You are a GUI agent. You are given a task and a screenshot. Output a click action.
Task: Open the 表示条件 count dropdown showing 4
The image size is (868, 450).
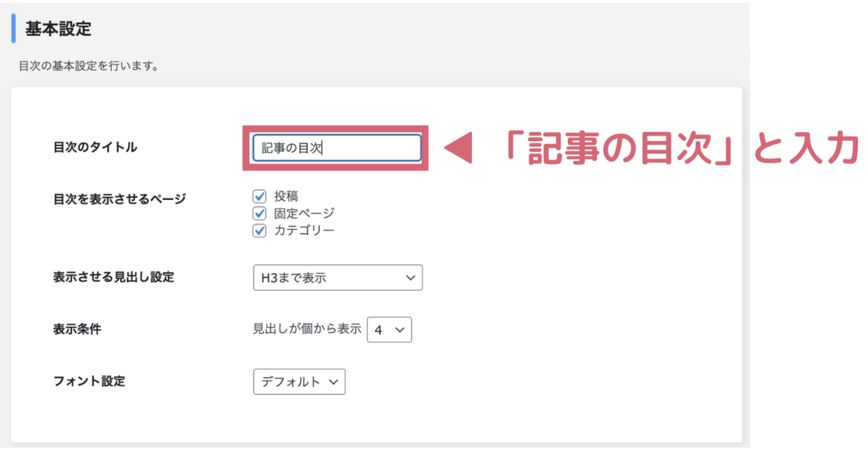point(389,330)
